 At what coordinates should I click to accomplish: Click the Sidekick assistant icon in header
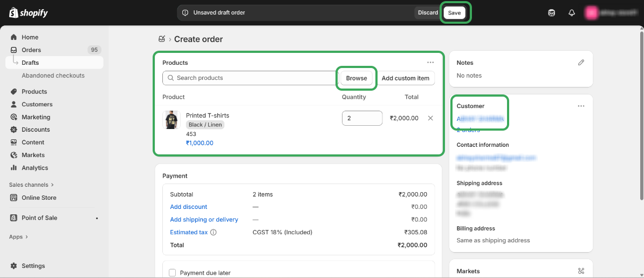pos(551,12)
